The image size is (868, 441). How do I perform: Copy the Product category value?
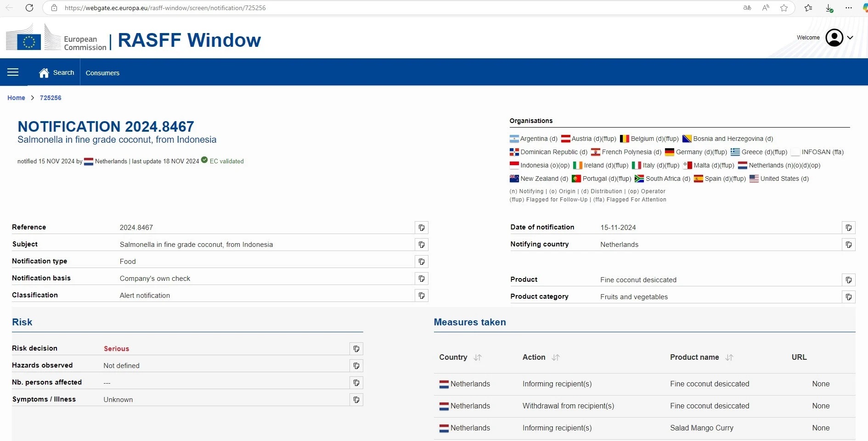pos(848,297)
